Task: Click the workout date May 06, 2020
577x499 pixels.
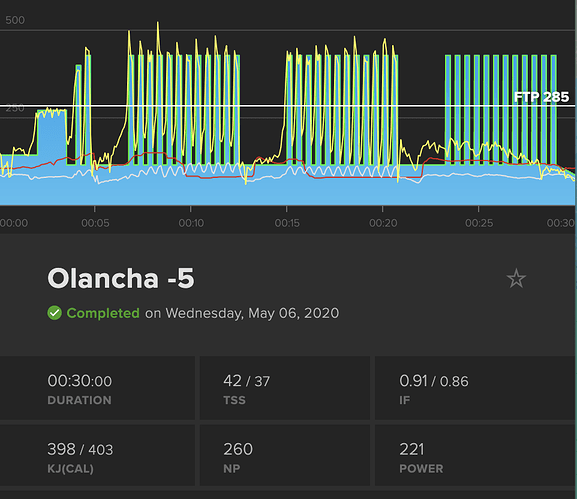Action: tap(293, 313)
